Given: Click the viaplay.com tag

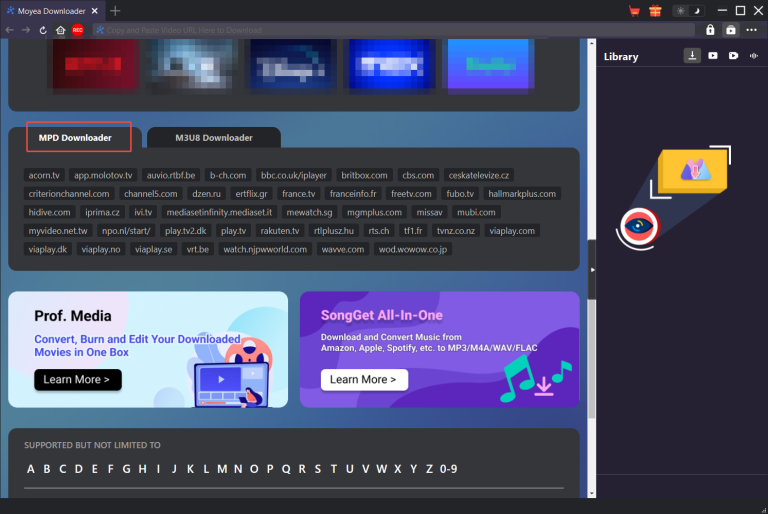Looking at the screenshot, I should click(512, 231).
